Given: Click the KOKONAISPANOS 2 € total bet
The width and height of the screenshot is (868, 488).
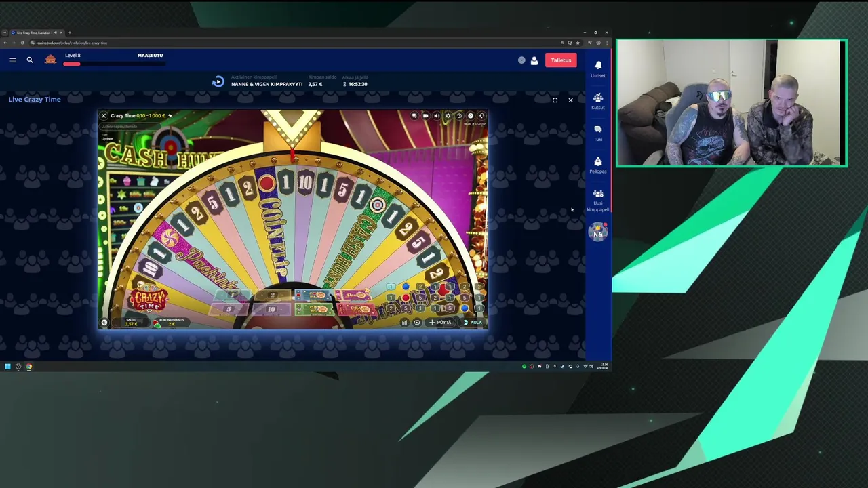Looking at the screenshot, I should [x=172, y=323].
